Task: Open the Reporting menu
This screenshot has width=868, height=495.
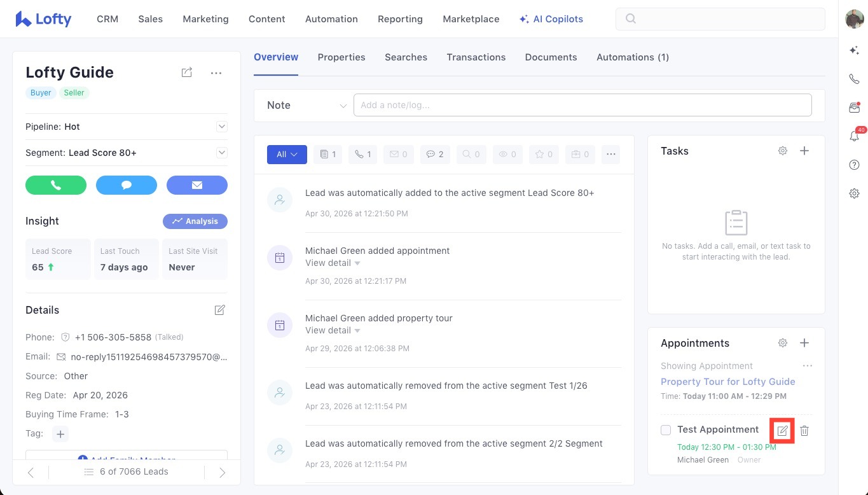Action: click(x=400, y=19)
